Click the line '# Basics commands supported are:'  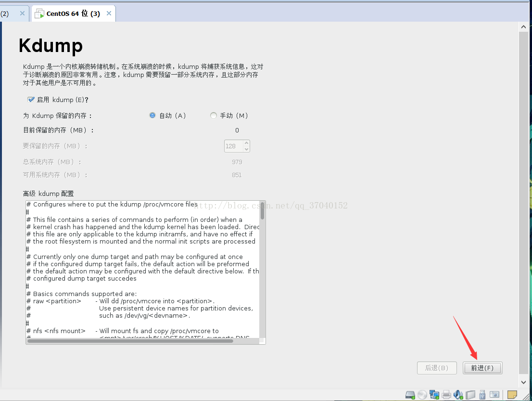tap(82, 294)
